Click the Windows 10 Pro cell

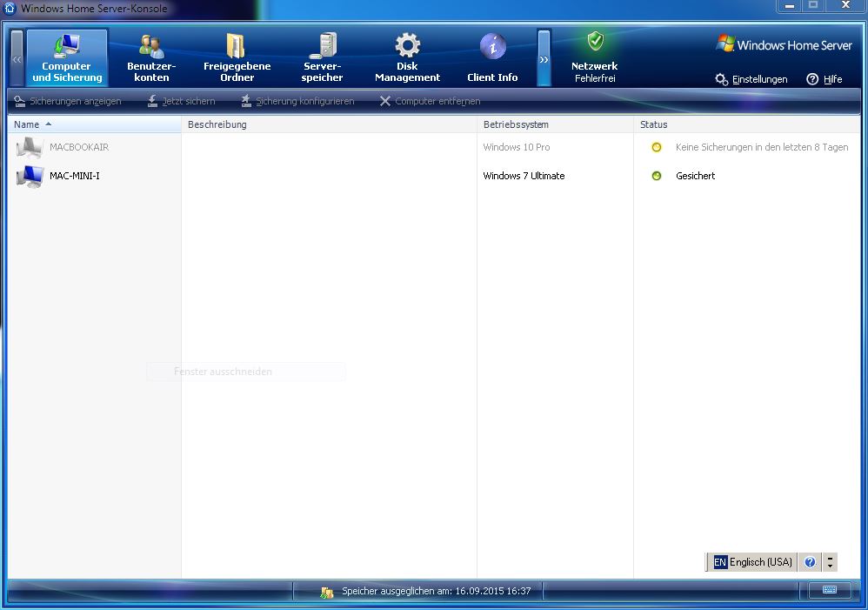click(x=517, y=147)
